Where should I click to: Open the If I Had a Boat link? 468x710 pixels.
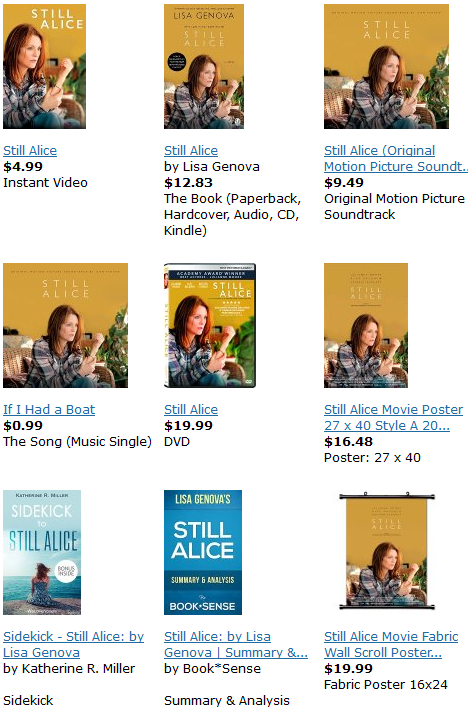click(49, 409)
